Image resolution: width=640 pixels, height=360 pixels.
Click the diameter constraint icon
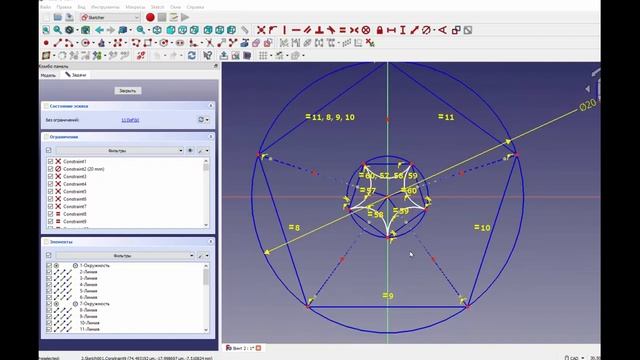(x=426, y=30)
